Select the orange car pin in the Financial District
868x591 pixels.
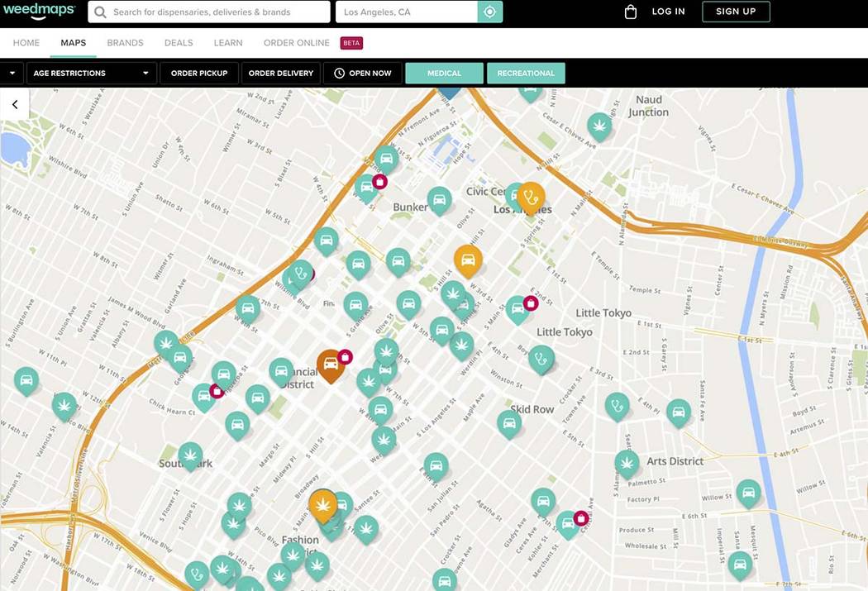(x=330, y=364)
